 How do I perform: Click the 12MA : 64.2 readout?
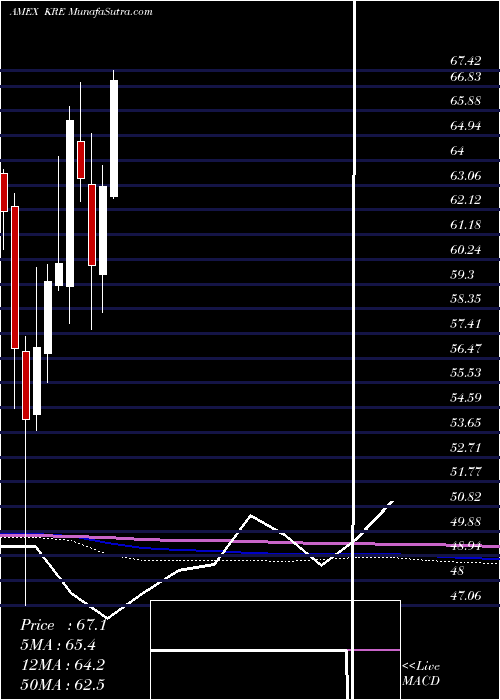(62, 664)
